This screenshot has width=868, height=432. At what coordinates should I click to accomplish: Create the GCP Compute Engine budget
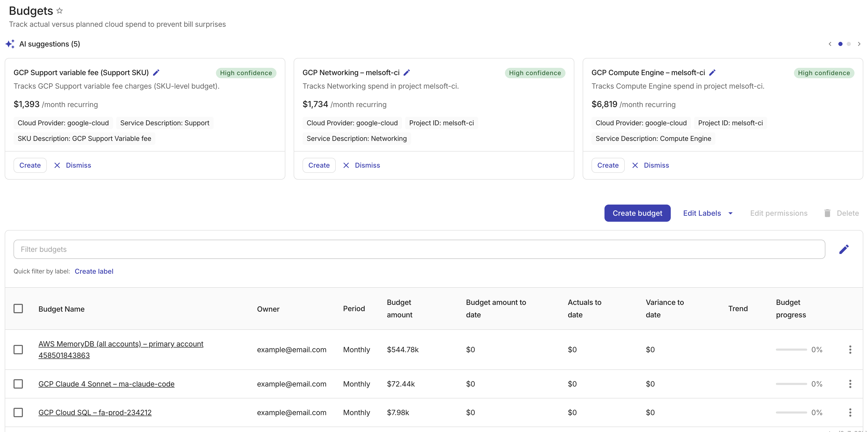tap(608, 165)
